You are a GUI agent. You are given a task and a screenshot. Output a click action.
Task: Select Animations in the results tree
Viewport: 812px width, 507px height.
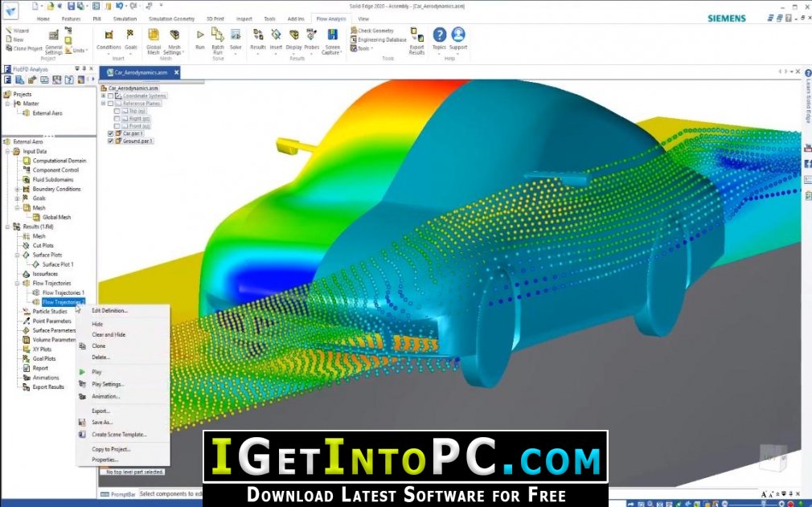pyautogui.click(x=41, y=378)
